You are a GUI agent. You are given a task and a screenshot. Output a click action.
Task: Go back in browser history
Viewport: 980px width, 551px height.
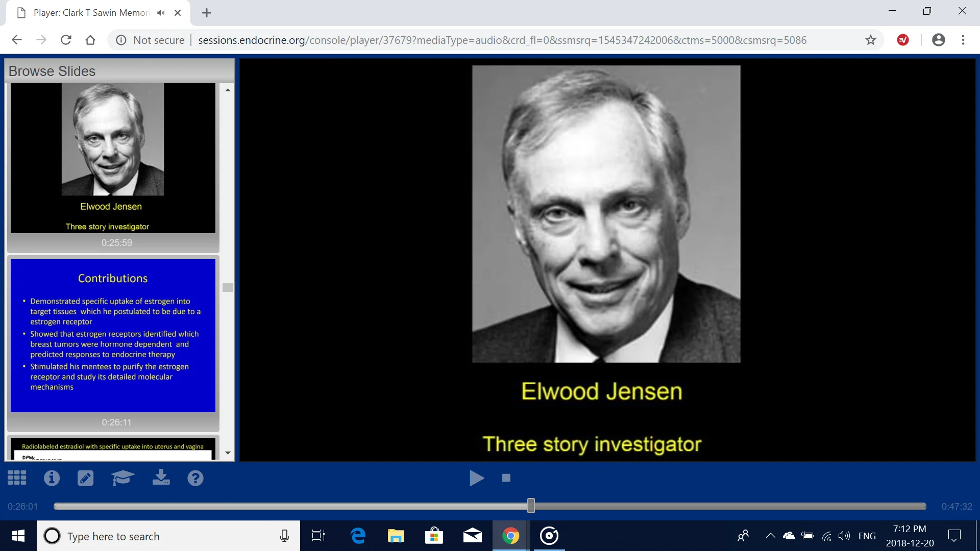click(17, 40)
